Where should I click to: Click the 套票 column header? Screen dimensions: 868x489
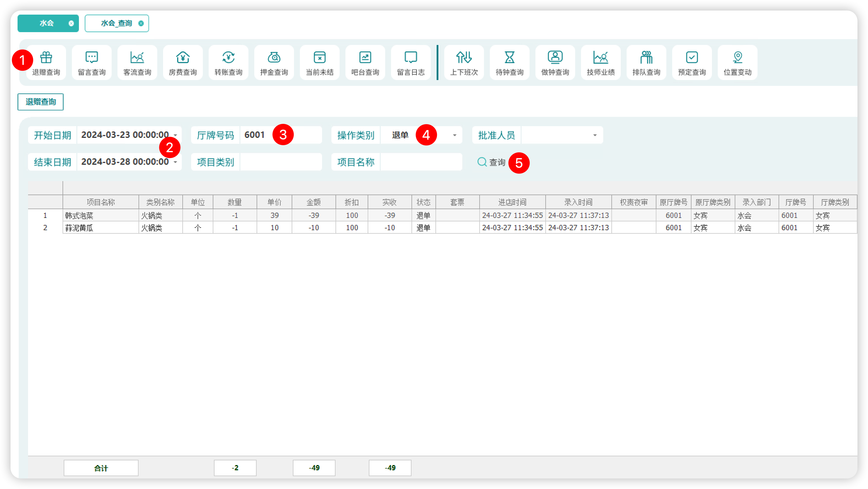pyautogui.click(x=458, y=202)
